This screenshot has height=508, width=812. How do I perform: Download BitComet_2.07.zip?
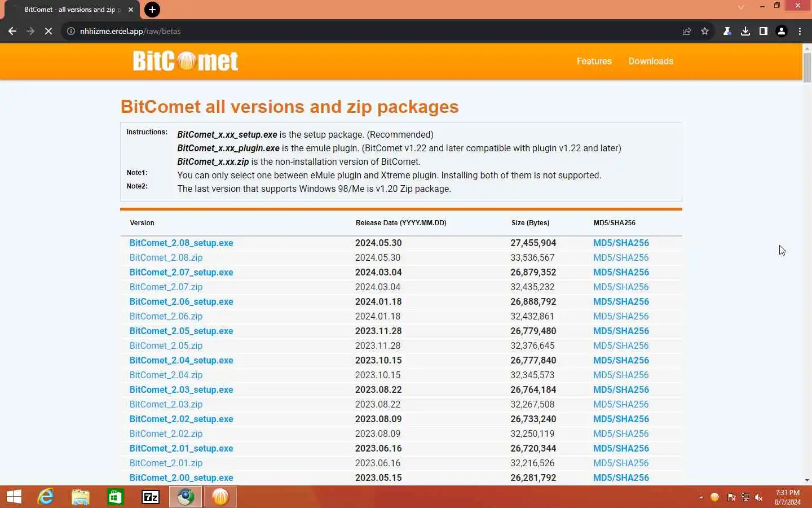(166, 287)
